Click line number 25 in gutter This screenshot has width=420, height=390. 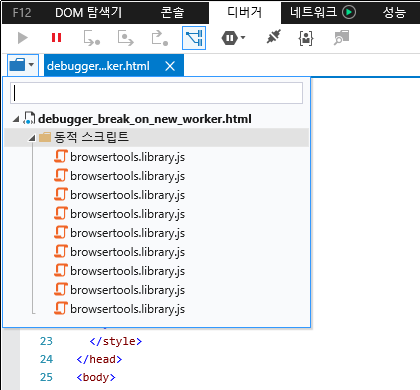coord(46,377)
